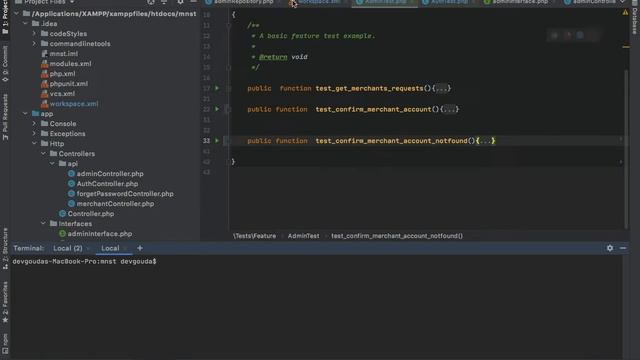Image resolution: width=640 pixels, height=360 pixels.
Task: Open Controller.php in the tree
Action: tap(91, 213)
